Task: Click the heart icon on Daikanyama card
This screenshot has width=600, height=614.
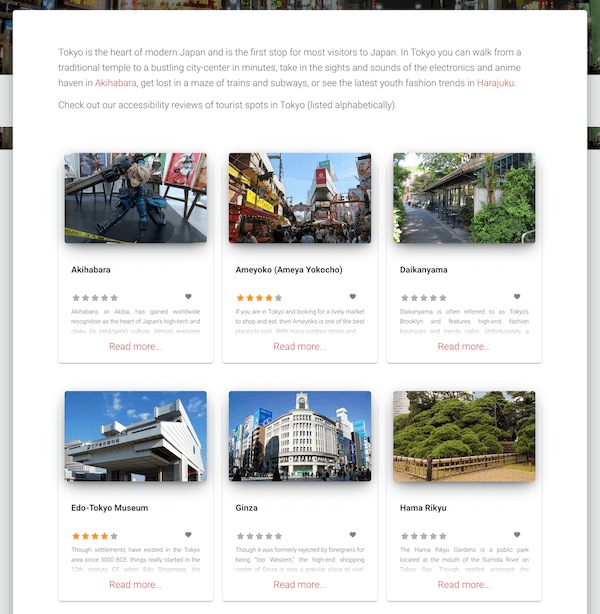Action: (517, 297)
